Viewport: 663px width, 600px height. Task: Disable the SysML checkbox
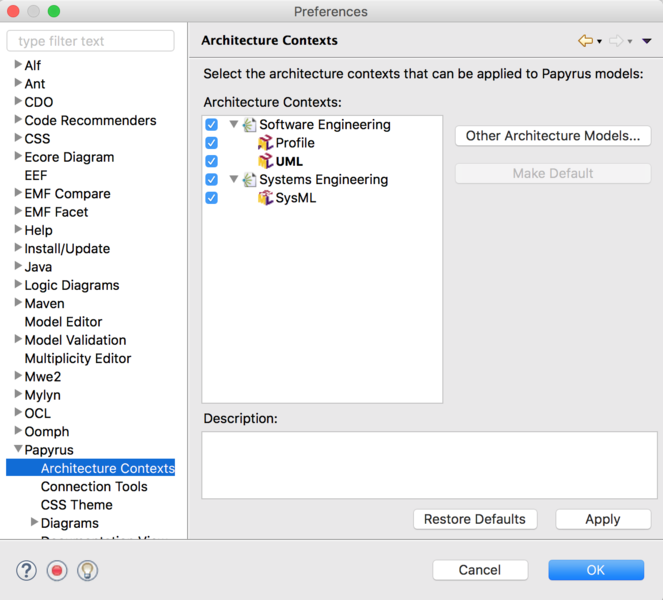point(211,198)
